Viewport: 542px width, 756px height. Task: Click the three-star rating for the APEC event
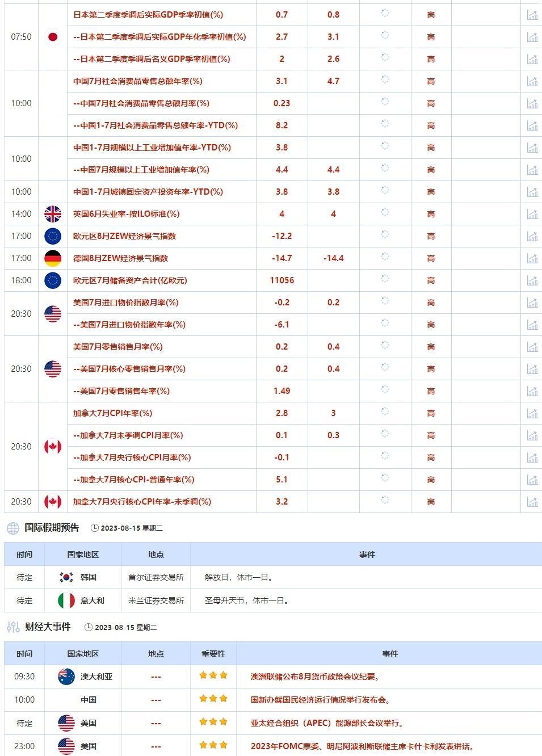[212, 723]
